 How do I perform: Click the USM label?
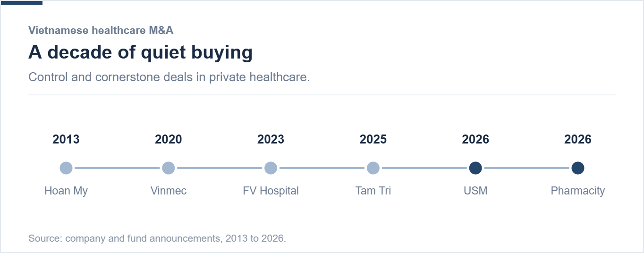pos(475,191)
